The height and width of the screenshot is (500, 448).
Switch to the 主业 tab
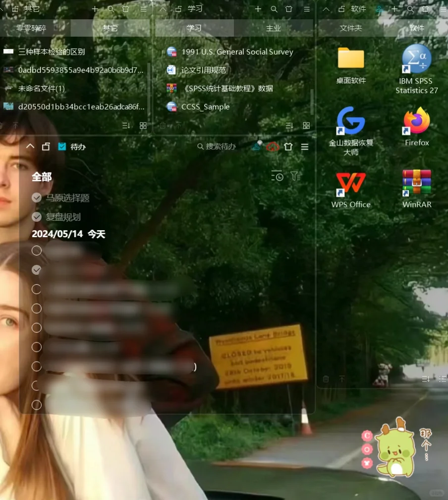[274, 28]
